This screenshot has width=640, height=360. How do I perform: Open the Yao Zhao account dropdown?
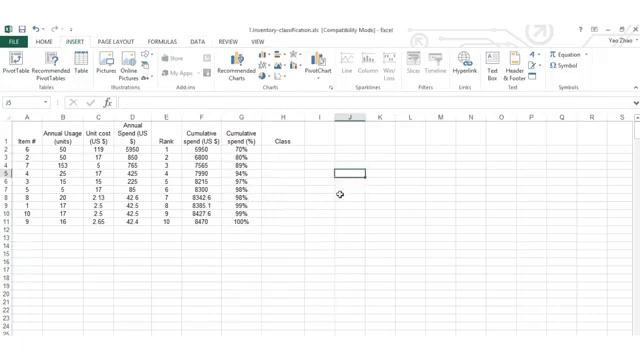coord(622,40)
